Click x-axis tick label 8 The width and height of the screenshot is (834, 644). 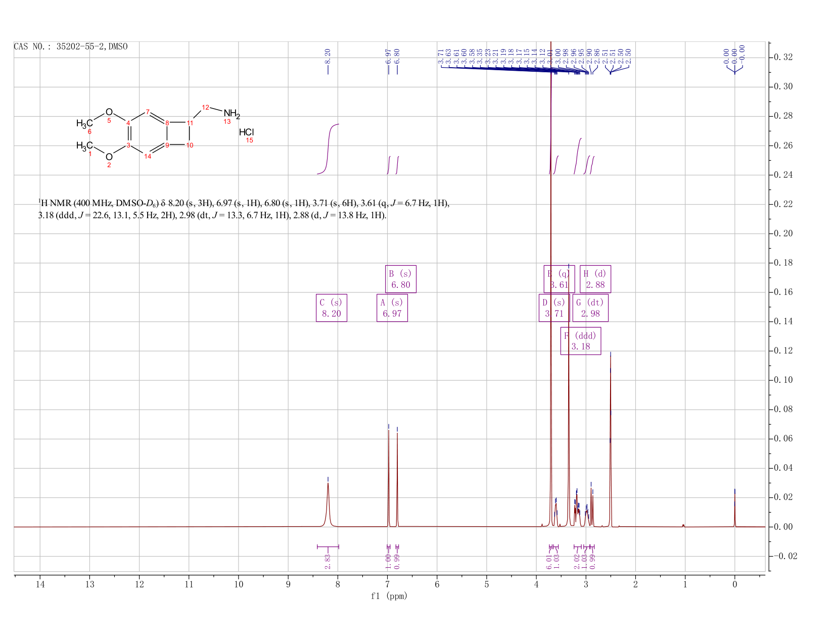click(x=338, y=584)
